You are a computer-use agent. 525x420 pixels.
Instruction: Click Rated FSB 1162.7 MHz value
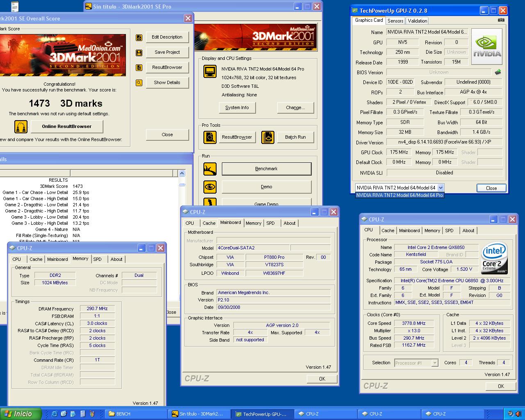[x=414, y=345]
